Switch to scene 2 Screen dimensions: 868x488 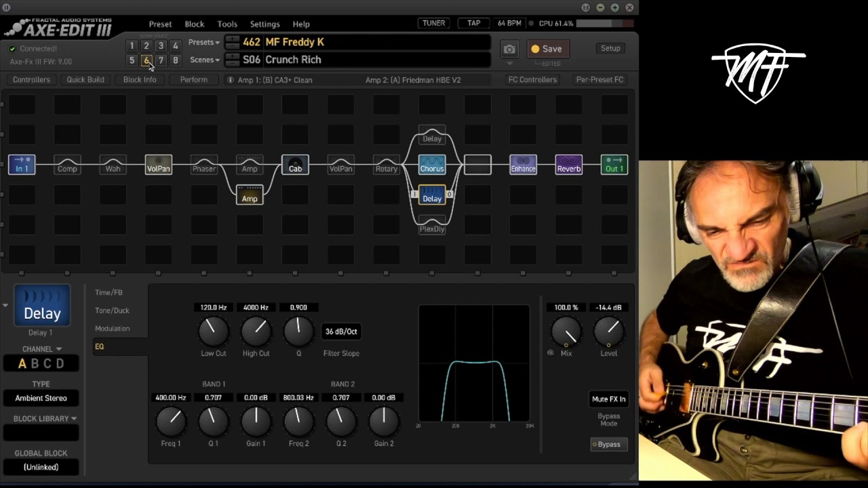point(146,46)
